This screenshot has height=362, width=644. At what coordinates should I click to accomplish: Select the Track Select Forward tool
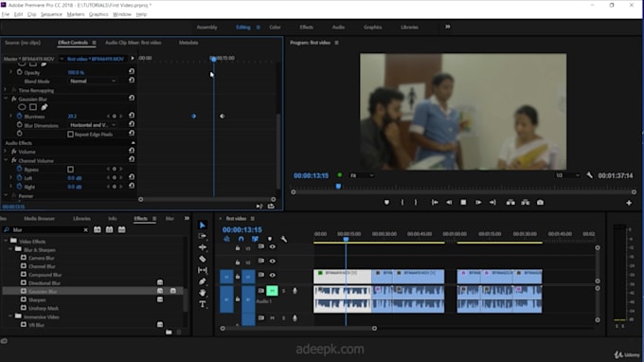point(203,236)
